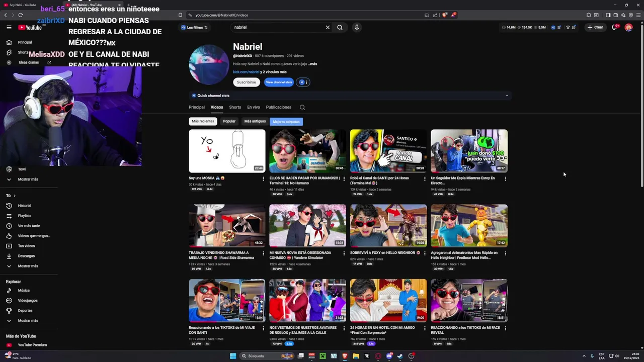Viewport: 644px width, 362px height.
Task: Click the browser address bar URL
Action: (x=222, y=15)
